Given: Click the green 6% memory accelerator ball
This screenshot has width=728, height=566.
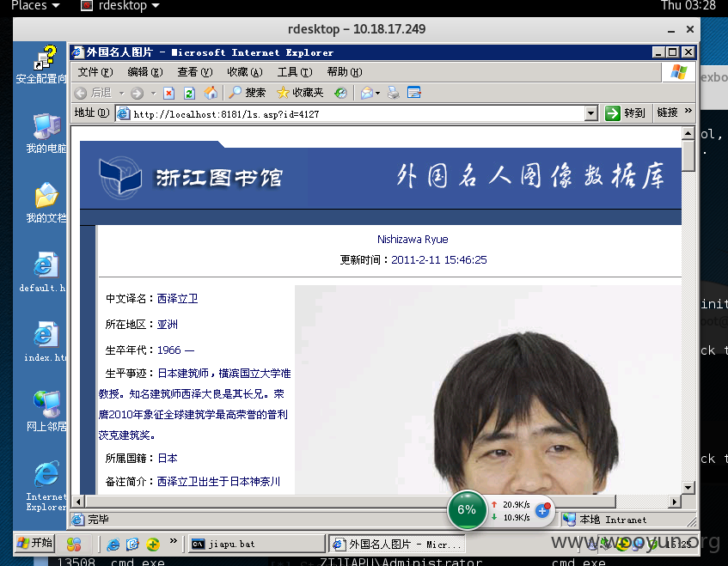Looking at the screenshot, I should (x=467, y=510).
